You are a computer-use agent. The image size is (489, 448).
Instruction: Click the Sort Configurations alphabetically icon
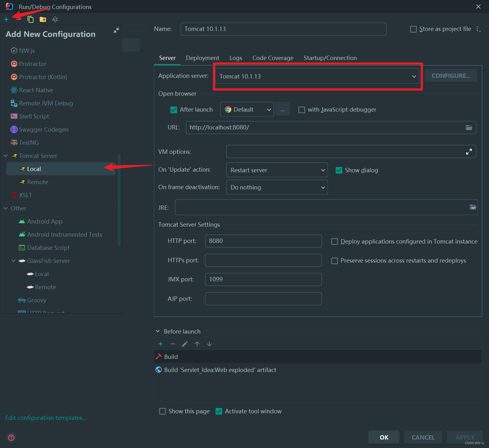tap(55, 19)
